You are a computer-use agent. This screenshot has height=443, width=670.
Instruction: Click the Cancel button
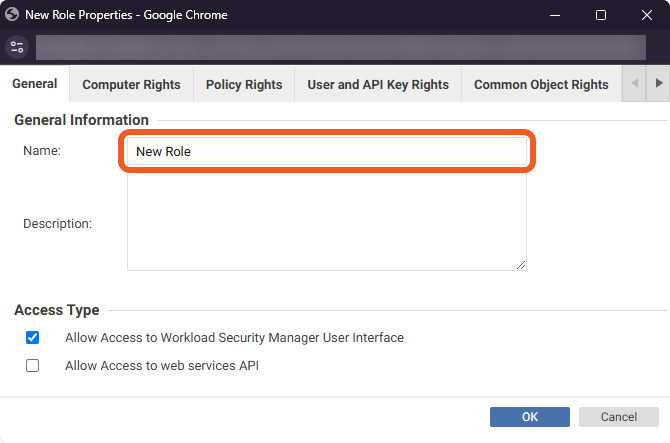click(618, 417)
